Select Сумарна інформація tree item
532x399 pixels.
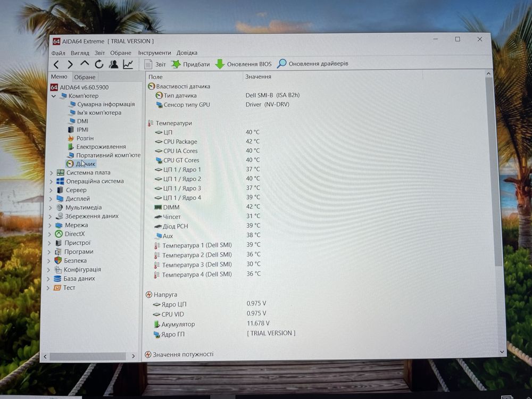[x=102, y=104]
